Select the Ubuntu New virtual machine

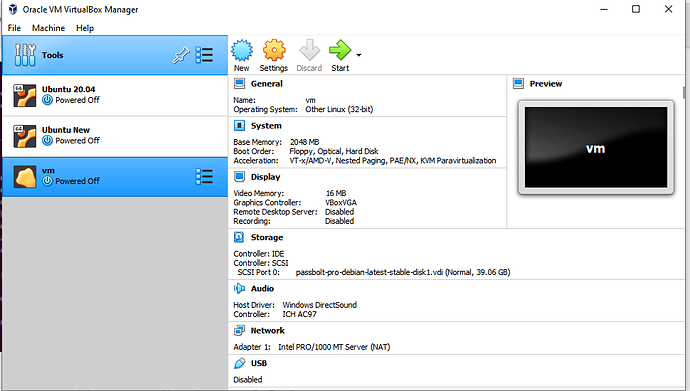point(115,136)
